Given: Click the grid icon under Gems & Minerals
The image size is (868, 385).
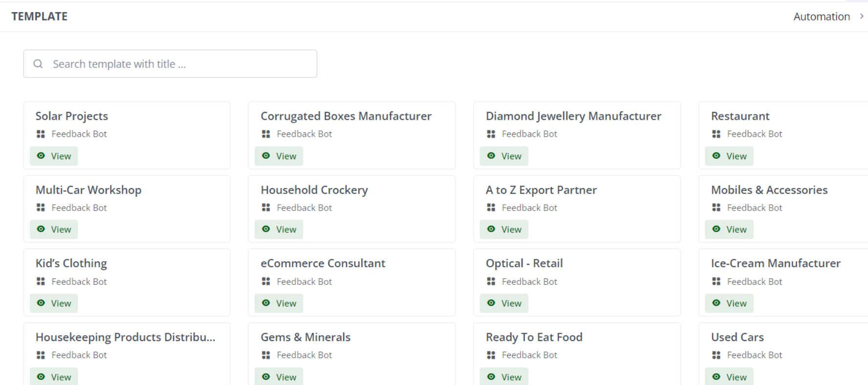Looking at the screenshot, I should [x=266, y=355].
